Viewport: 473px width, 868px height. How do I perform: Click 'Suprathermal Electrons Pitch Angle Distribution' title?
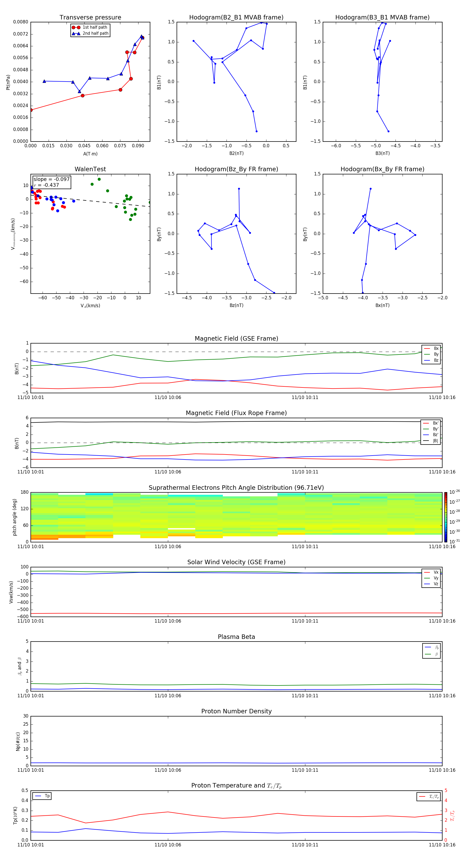tap(236, 488)
